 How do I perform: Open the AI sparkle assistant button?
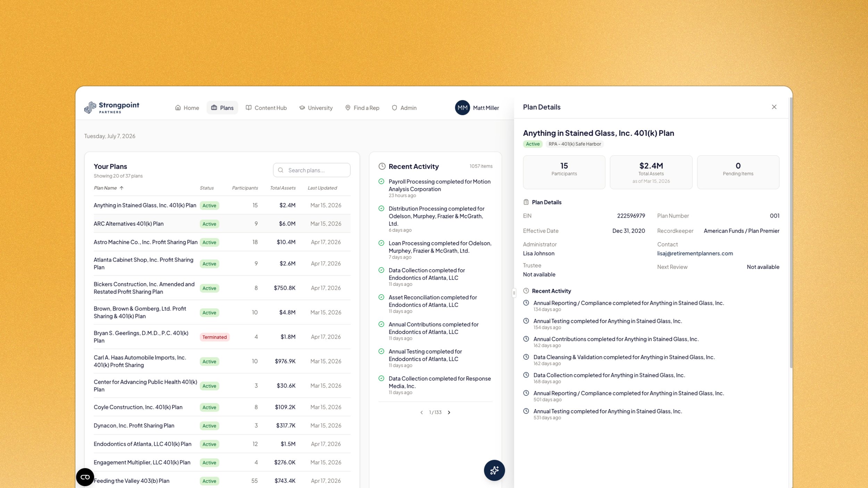point(494,470)
